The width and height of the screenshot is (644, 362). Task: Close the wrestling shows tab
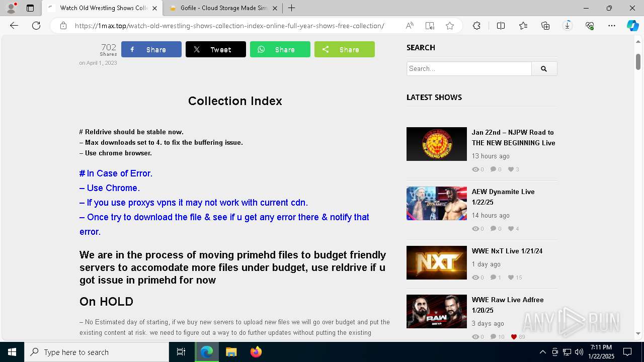[x=155, y=8]
